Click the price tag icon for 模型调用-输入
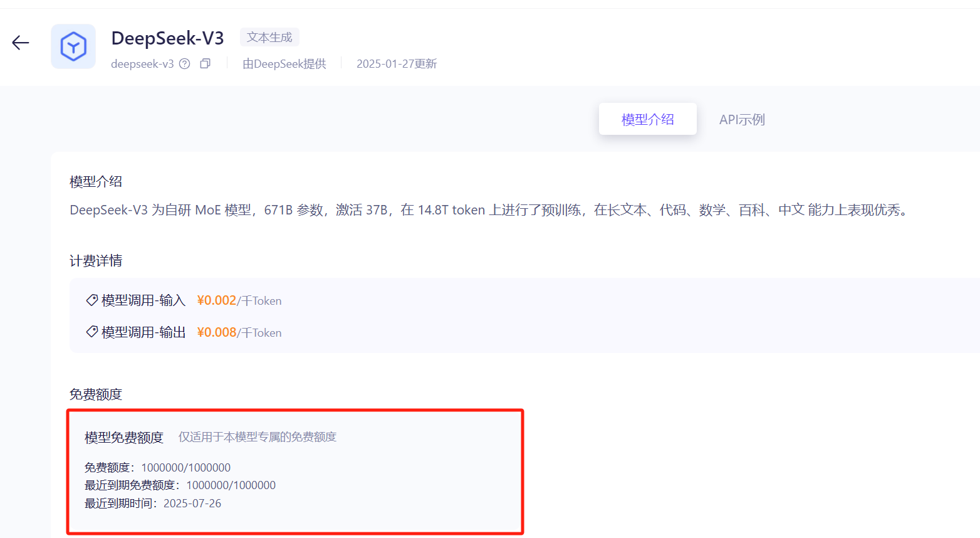The height and width of the screenshot is (538, 980). 91,300
